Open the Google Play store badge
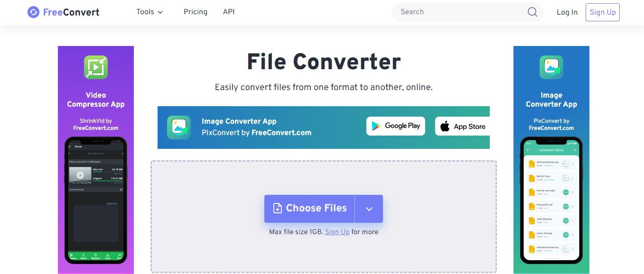 [396, 126]
